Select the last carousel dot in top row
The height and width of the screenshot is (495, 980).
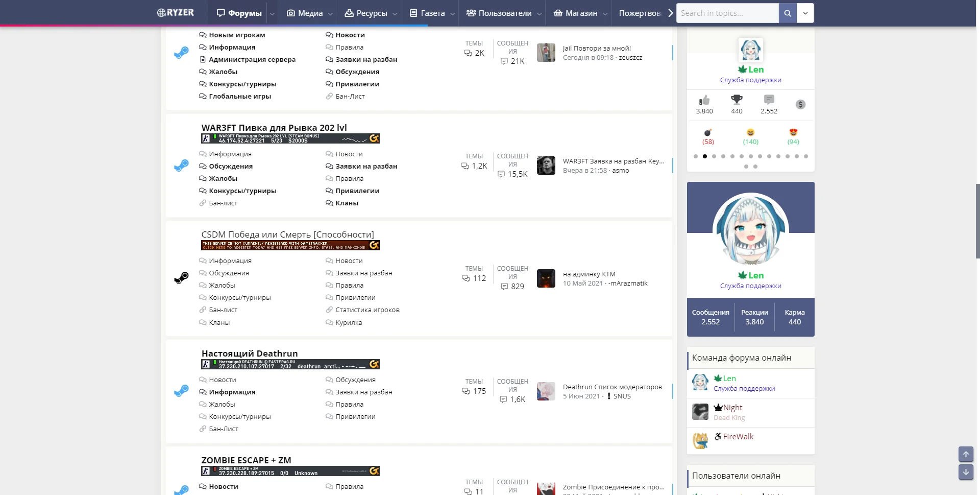(806, 156)
